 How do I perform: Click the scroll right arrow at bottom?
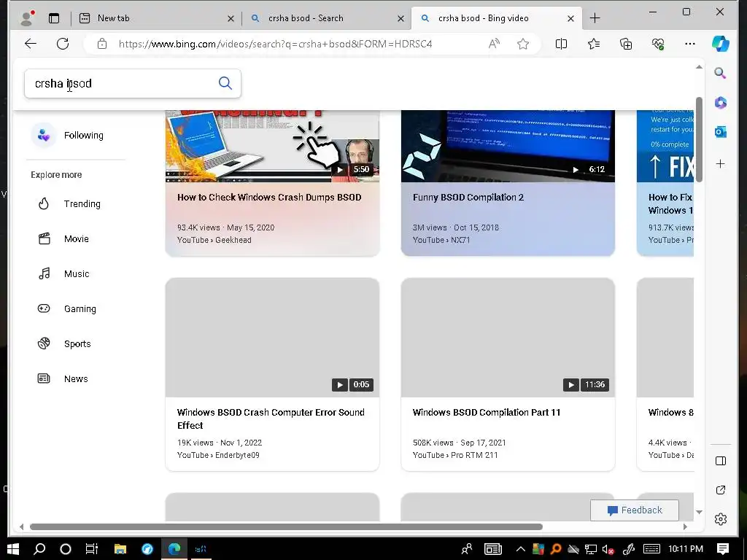point(685,526)
